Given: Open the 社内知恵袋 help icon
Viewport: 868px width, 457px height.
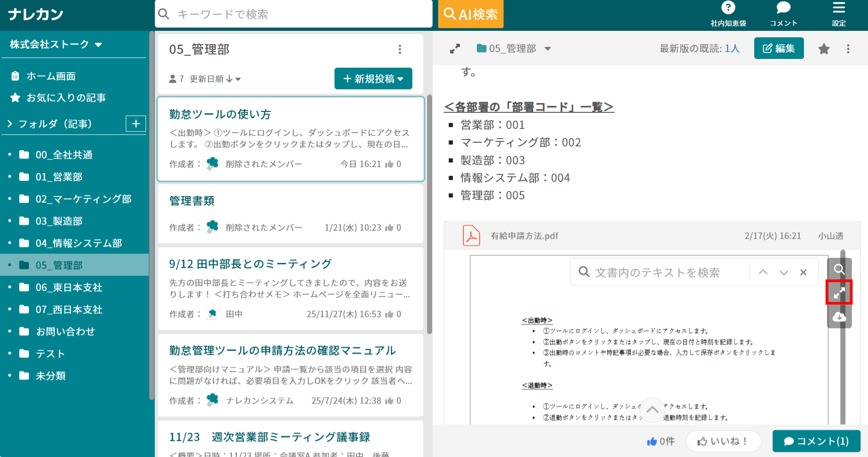Looking at the screenshot, I should (x=728, y=7).
